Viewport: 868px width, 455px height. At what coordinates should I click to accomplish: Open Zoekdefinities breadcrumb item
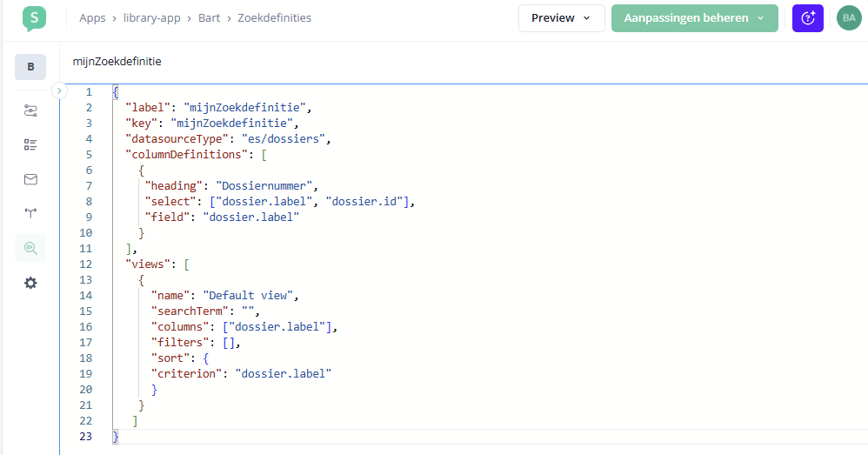(275, 18)
